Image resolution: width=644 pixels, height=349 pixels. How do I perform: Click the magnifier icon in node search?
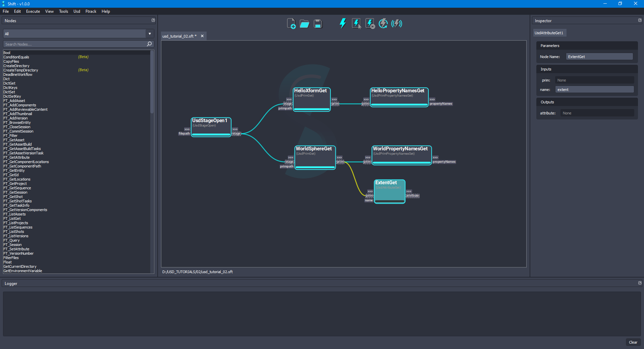pyautogui.click(x=149, y=44)
